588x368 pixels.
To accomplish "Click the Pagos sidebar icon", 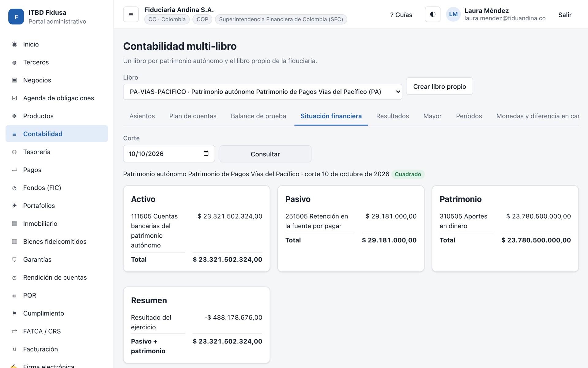I will pos(14,170).
